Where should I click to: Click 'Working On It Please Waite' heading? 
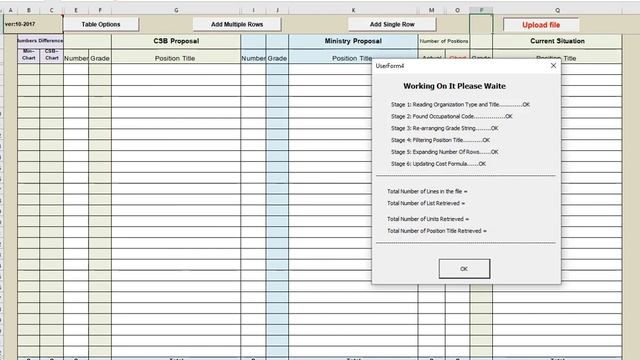point(454,86)
